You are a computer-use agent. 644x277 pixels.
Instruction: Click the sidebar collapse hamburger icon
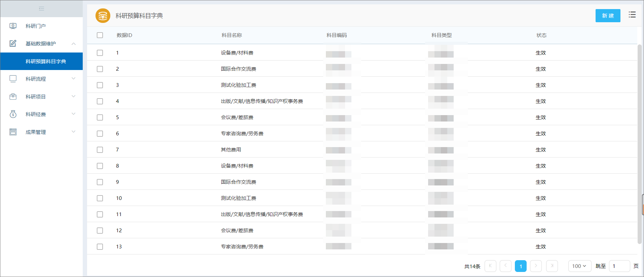[41, 8]
